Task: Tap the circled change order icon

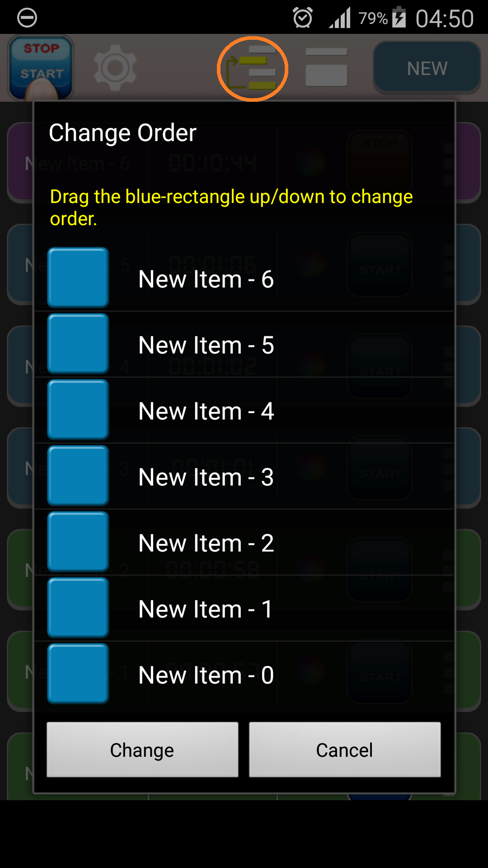Action: point(252,69)
